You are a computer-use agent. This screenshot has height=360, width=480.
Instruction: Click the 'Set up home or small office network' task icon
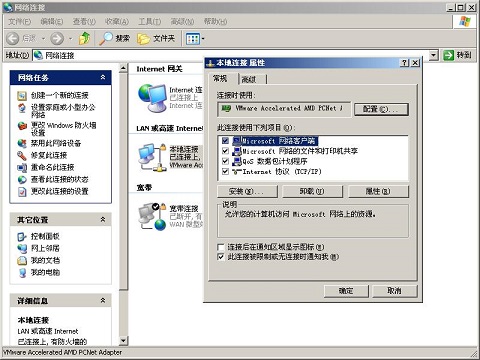click(x=22, y=108)
